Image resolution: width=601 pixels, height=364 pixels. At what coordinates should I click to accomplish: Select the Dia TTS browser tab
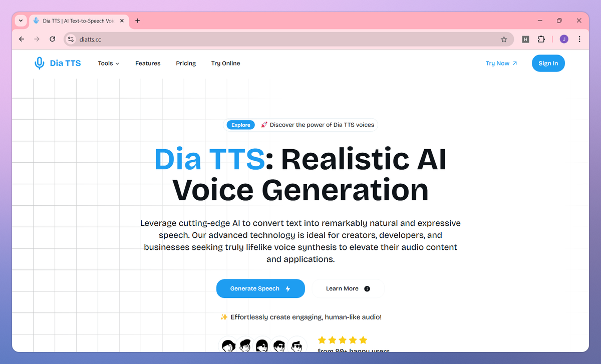click(x=78, y=21)
